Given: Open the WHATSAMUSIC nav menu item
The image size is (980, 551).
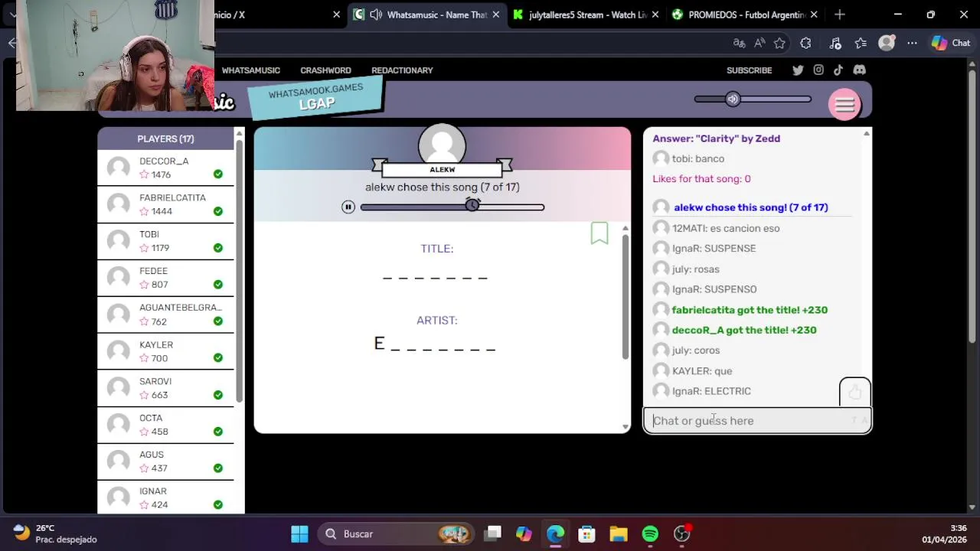Looking at the screenshot, I should point(250,70).
